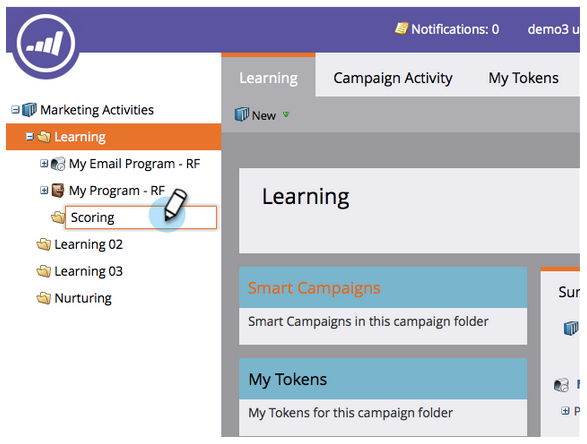This screenshot has height=444, width=587.
Task: Open the Smart Campaigns link
Action: (314, 288)
